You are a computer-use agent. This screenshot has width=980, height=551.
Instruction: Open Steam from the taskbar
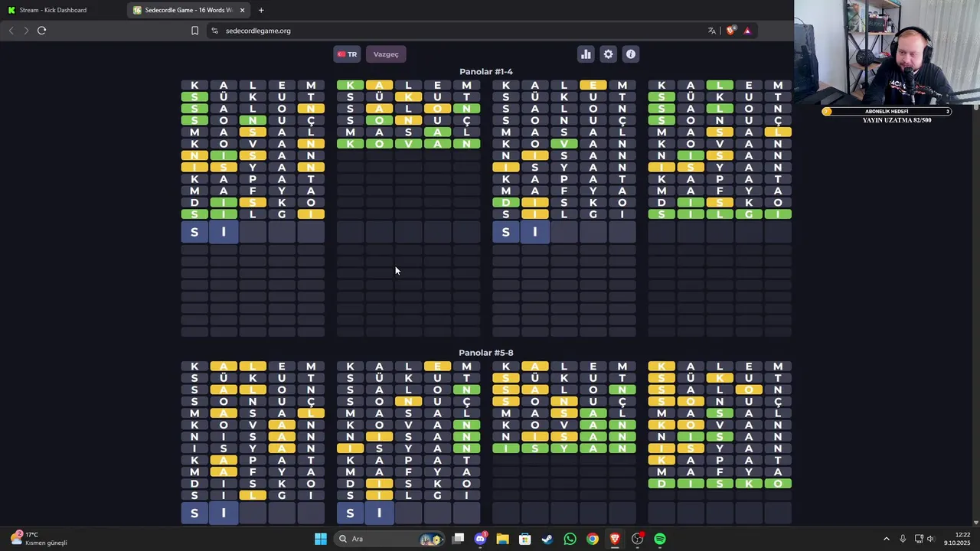pyautogui.click(x=547, y=539)
